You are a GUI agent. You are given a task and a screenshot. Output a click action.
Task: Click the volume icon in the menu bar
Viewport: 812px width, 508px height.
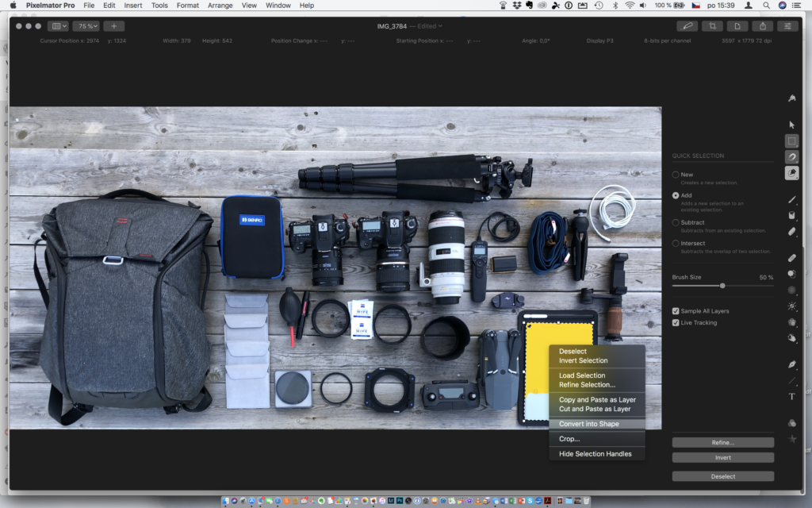[x=642, y=6]
